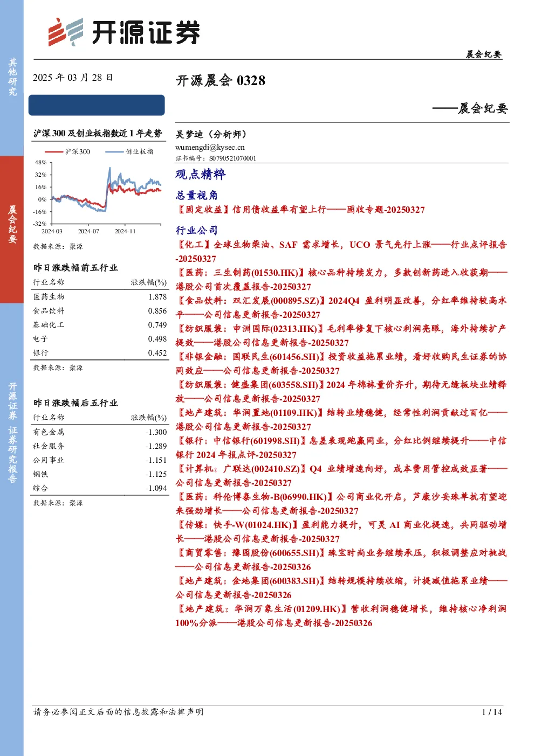Click the 钢铁 row value -1.125
This screenshot has height=756, width=535.
(156, 474)
